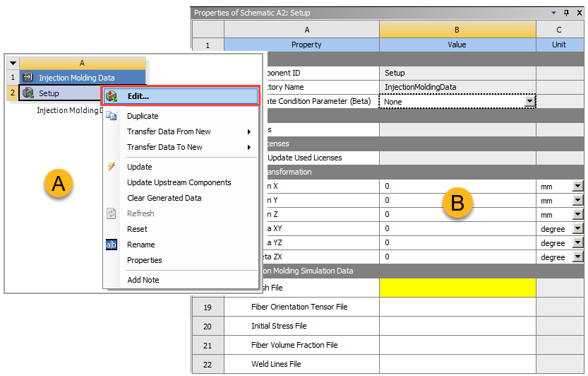Click the Weld Lines File value cell

tap(457, 364)
